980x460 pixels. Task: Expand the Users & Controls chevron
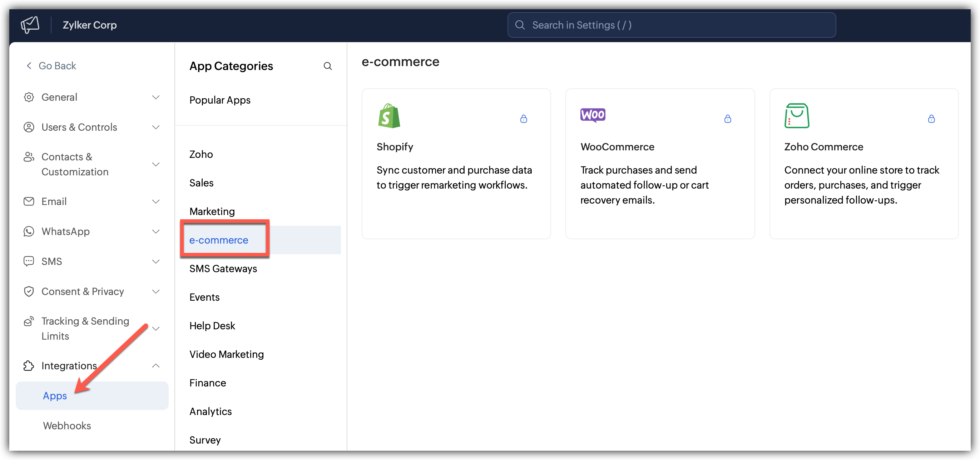(155, 127)
